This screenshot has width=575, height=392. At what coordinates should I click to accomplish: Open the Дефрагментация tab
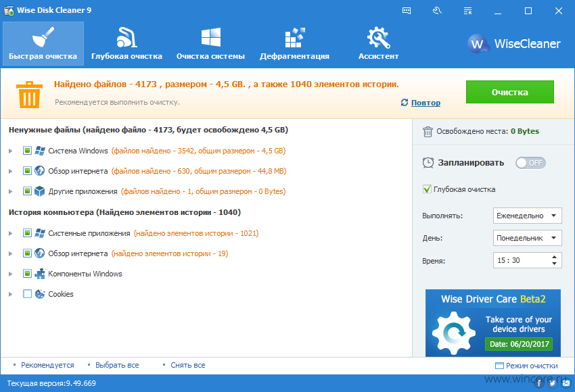click(295, 44)
